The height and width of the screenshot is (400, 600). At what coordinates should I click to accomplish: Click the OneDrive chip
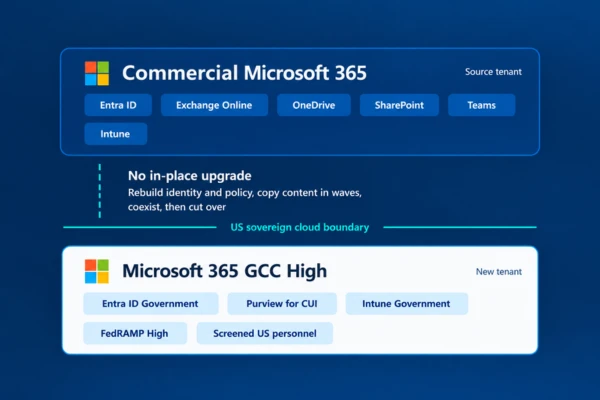click(314, 105)
